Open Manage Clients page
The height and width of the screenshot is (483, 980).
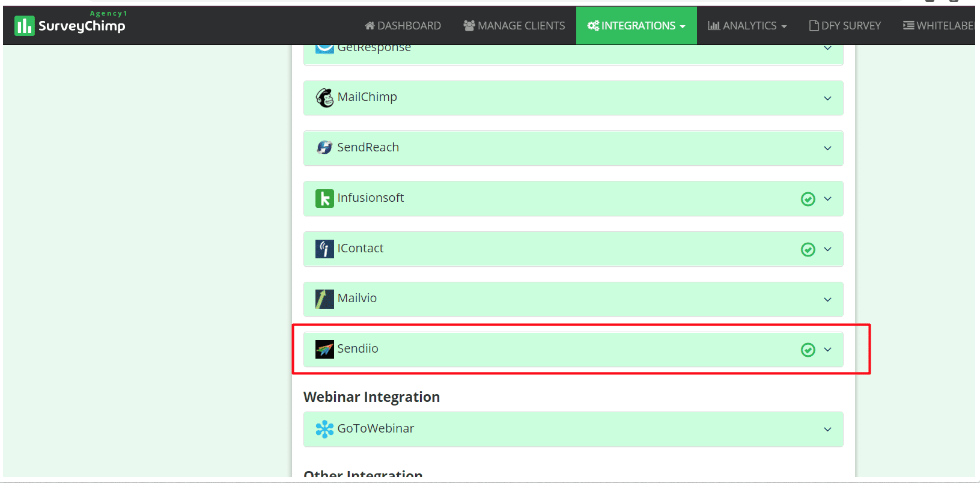514,26
